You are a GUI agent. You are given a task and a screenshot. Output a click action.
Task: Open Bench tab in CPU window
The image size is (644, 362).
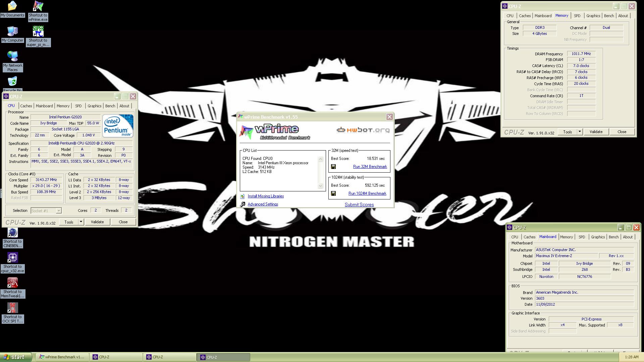(110, 106)
